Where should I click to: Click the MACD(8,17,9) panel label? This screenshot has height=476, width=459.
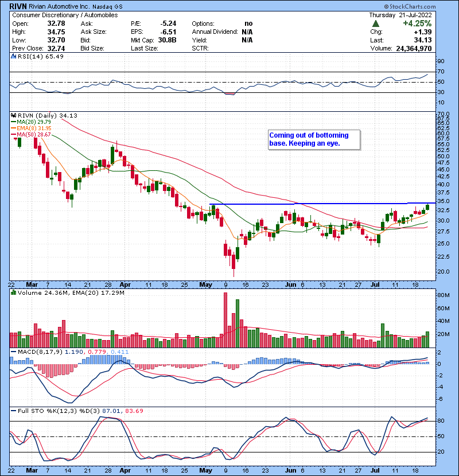(40, 352)
